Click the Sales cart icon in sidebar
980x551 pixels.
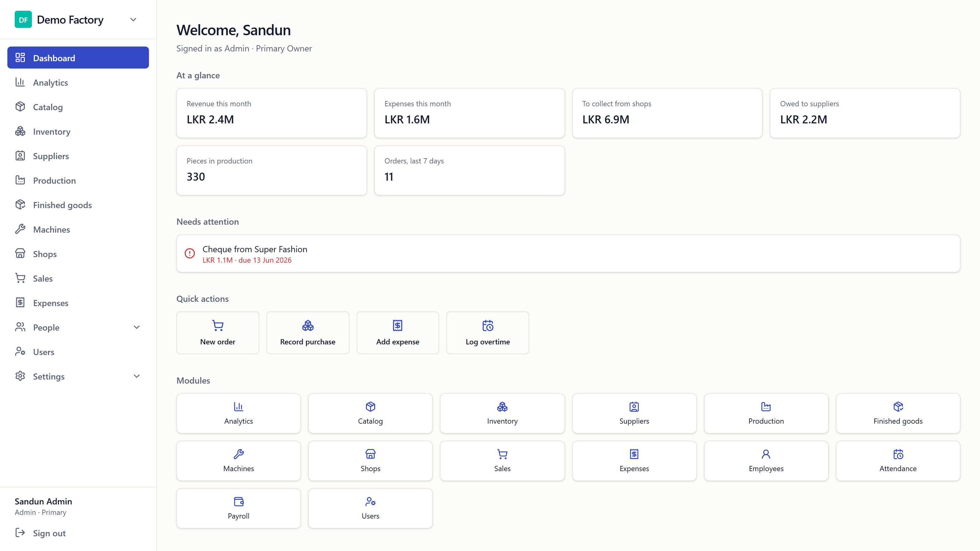(20, 278)
